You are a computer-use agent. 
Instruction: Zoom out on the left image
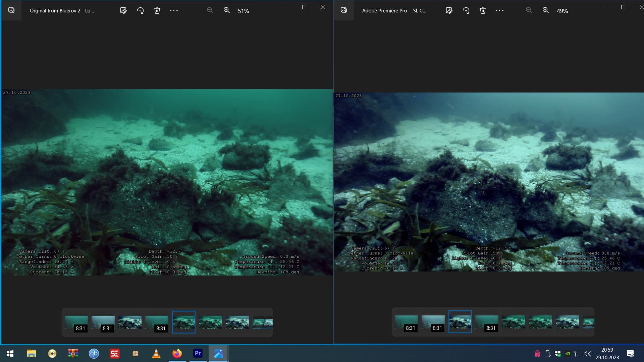click(x=210, y=10)
